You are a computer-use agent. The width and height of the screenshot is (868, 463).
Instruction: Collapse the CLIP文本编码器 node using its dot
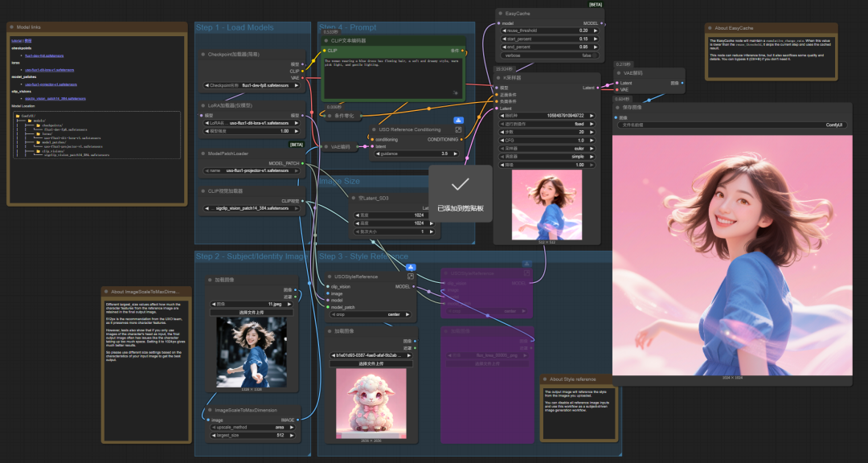pos(326,40)
